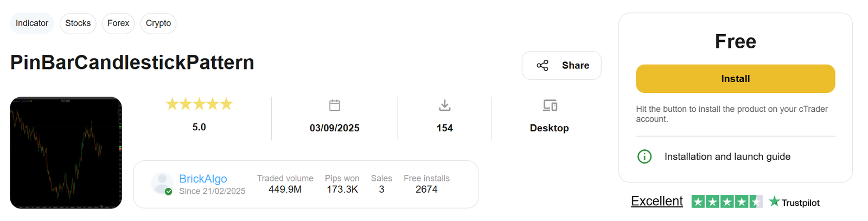The height and width of the screenshot is (221, 868).
Task: Click the Desktop platform icon
Action: [550, 105]
